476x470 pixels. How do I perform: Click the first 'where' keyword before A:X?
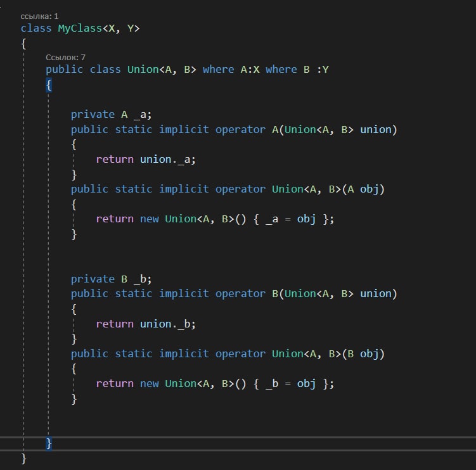pos(218,70)
